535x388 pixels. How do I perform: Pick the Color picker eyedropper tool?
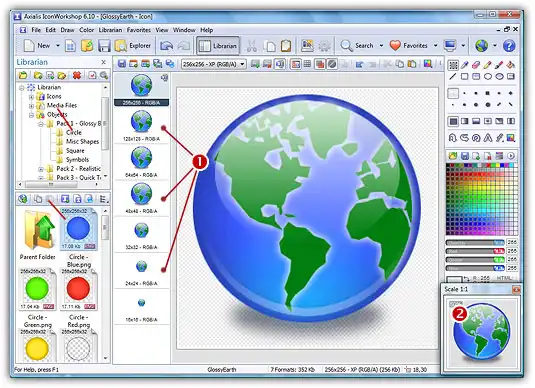click(464, 64)
